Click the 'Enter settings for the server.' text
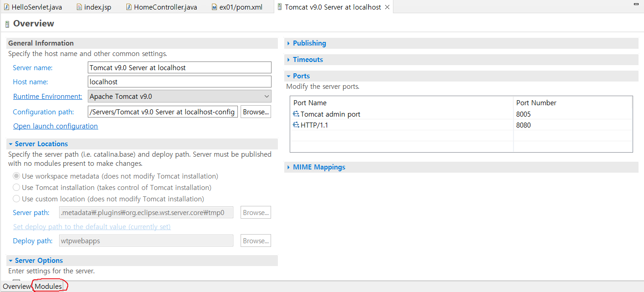 click(x=51, y=271)
